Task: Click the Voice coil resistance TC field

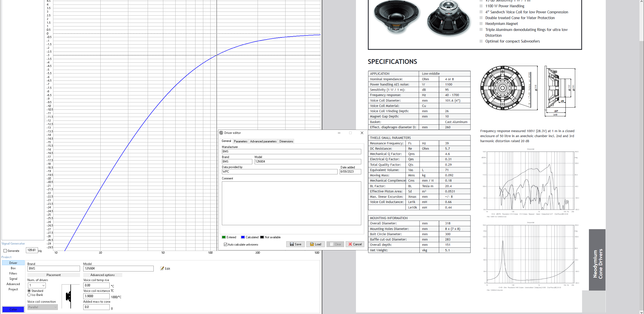Action: [96, 296]
